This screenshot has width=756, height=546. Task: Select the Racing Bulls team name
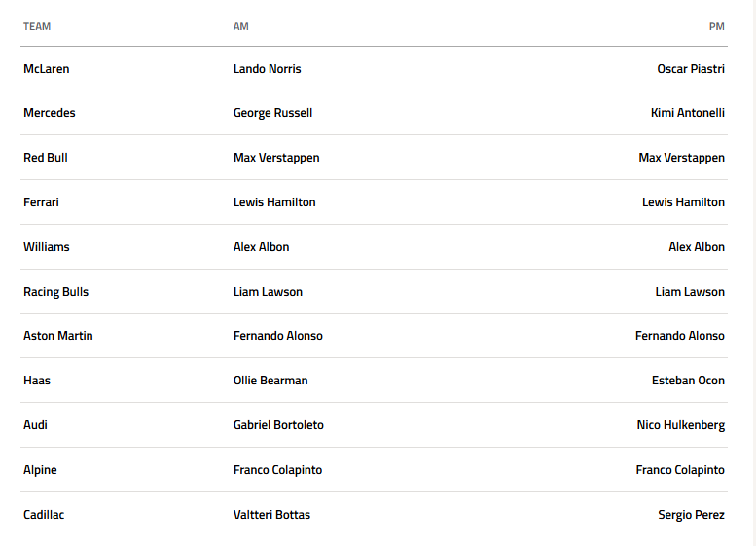click(56, 292)
